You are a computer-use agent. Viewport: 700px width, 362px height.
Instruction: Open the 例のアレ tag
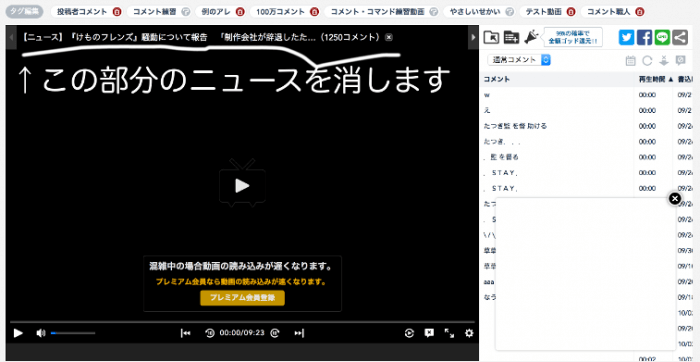tap(217, 12)
